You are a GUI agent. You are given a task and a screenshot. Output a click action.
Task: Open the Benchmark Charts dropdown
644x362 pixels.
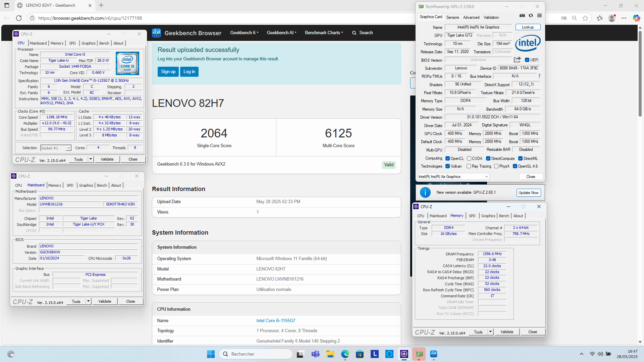324,33
